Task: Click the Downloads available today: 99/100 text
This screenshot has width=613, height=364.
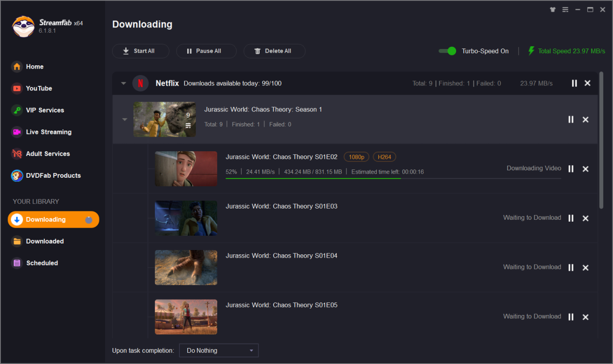Action: click(x=233, y=84)
